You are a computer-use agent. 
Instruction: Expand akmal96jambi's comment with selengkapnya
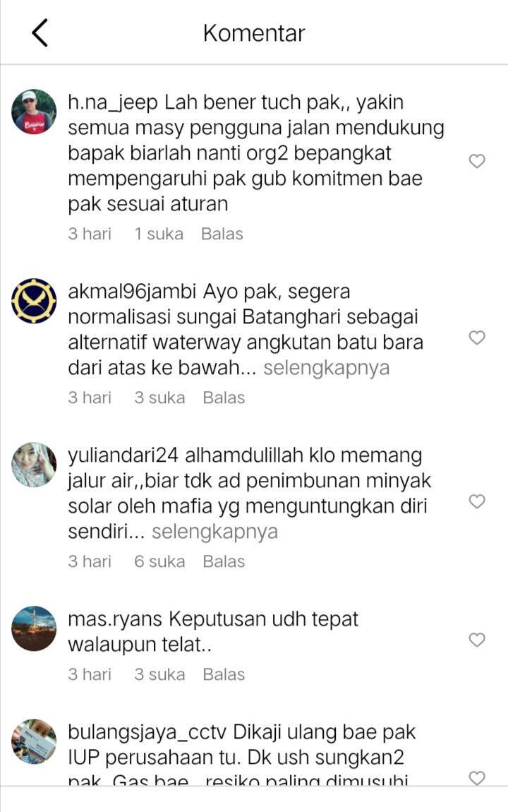[327, 368]
